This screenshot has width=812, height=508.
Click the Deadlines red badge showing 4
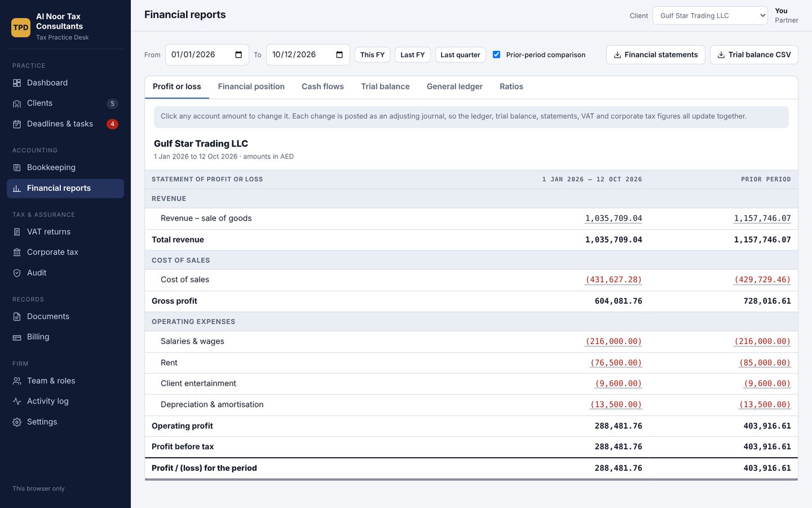pos(112,124)
